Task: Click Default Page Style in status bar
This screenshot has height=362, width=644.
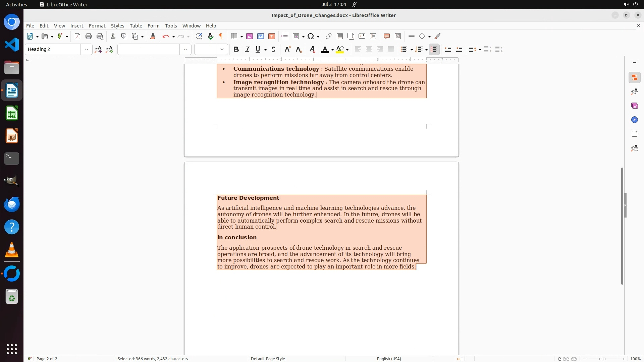Action: point(268,359)
